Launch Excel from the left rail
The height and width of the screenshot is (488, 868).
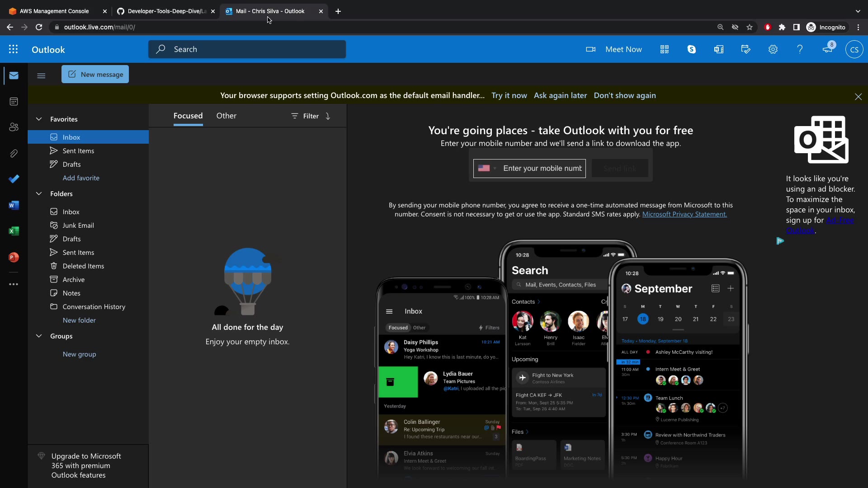click(14, 231)
